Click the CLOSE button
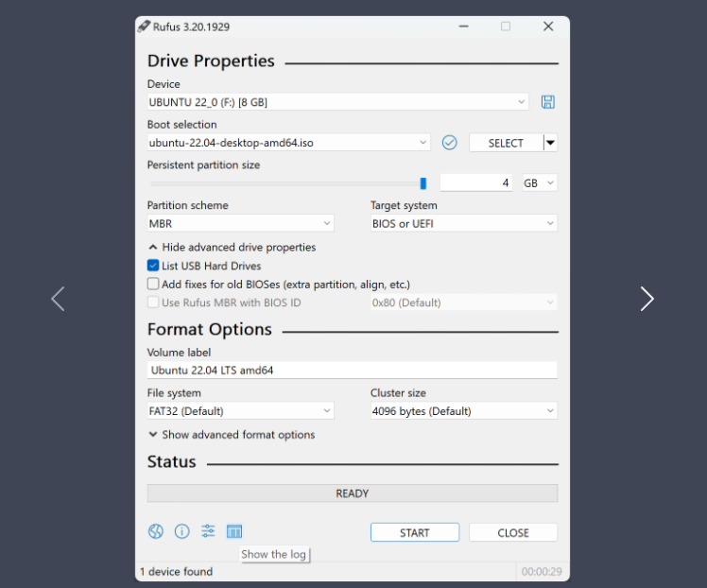 [x=513, y=532]
